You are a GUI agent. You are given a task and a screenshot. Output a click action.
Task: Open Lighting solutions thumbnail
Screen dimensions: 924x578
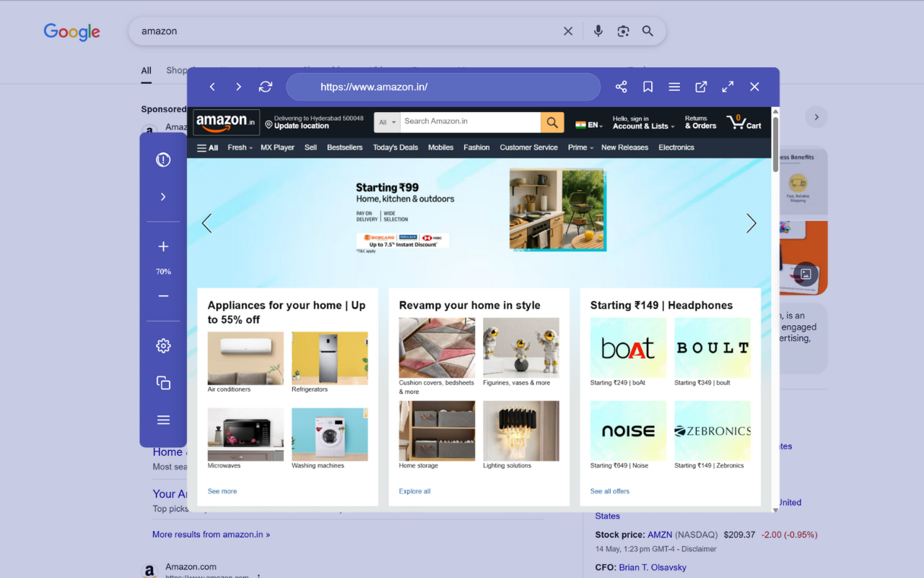521,431
